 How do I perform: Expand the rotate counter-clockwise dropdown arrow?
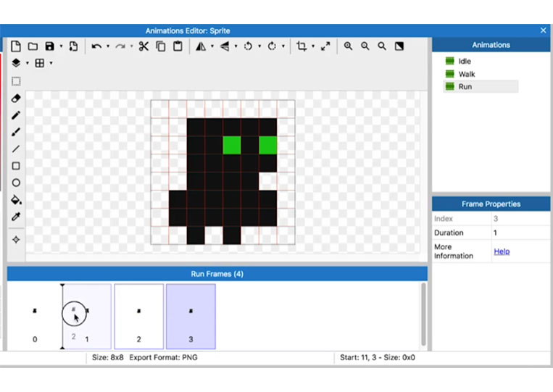tap(259, 46)
